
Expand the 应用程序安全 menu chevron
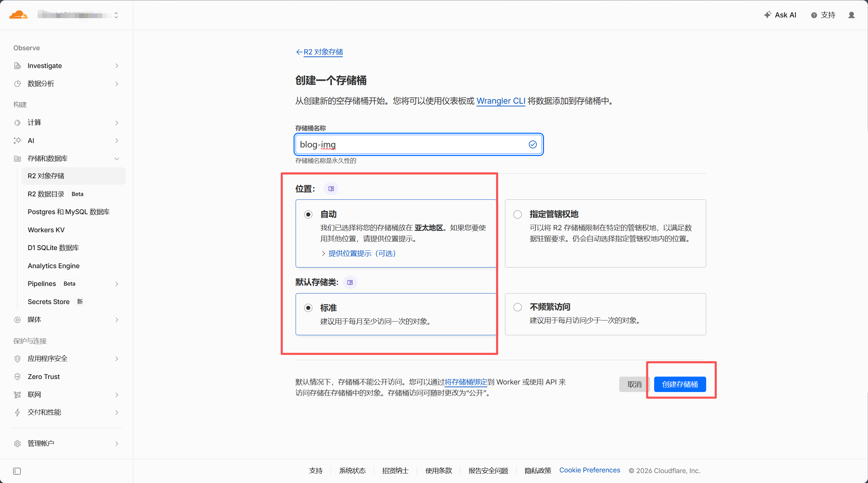tap(117, 358)
